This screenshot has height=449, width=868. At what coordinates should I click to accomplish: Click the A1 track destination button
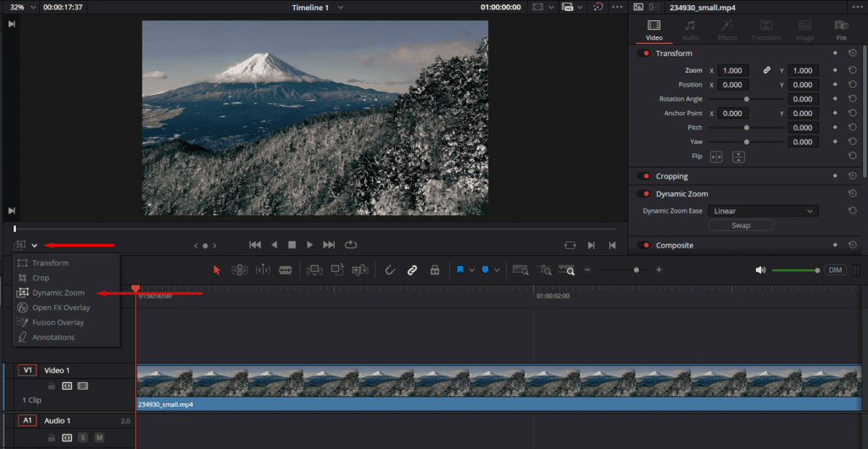tap(27, 421)
